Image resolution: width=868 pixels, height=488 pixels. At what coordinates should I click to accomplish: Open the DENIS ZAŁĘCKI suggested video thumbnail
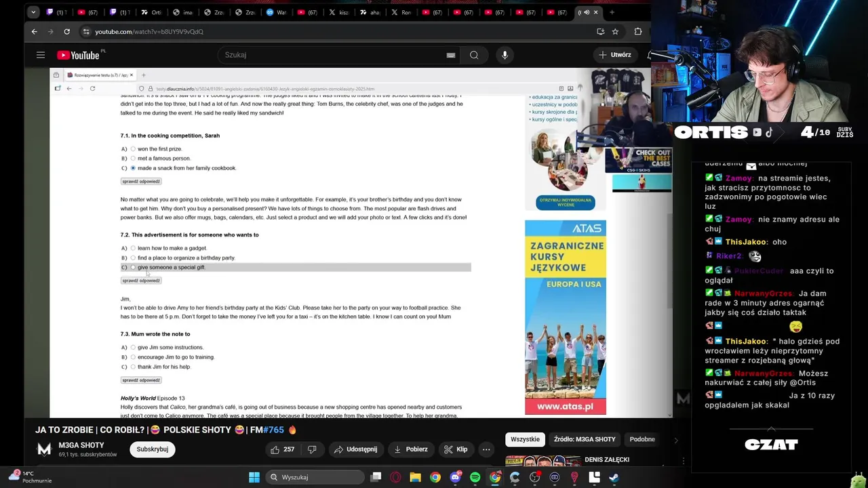542,462
